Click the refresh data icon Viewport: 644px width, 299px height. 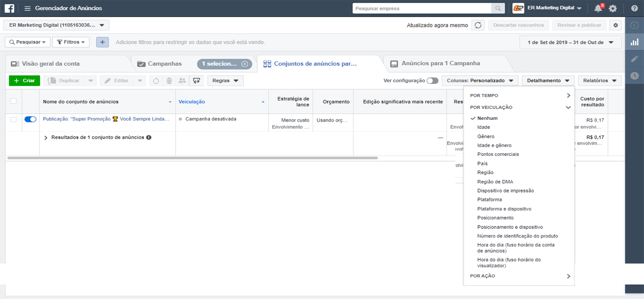(x=478, y=25)
